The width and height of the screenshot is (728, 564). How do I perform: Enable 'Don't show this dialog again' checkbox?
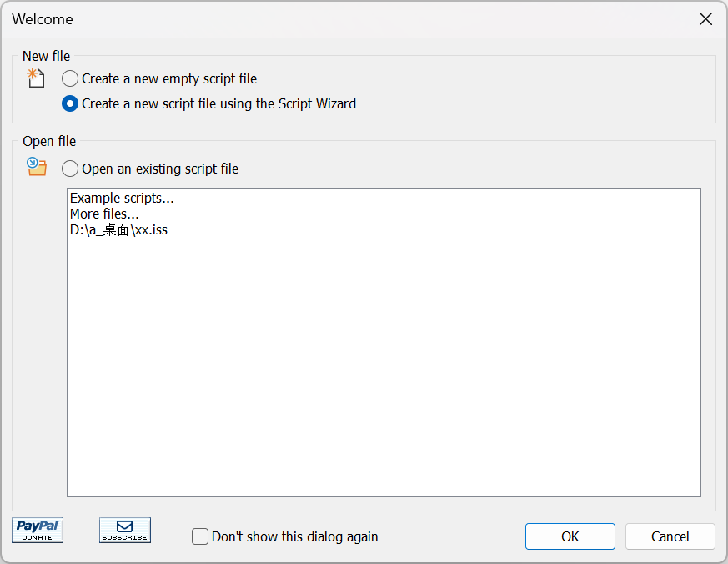(x=200, y=536)
